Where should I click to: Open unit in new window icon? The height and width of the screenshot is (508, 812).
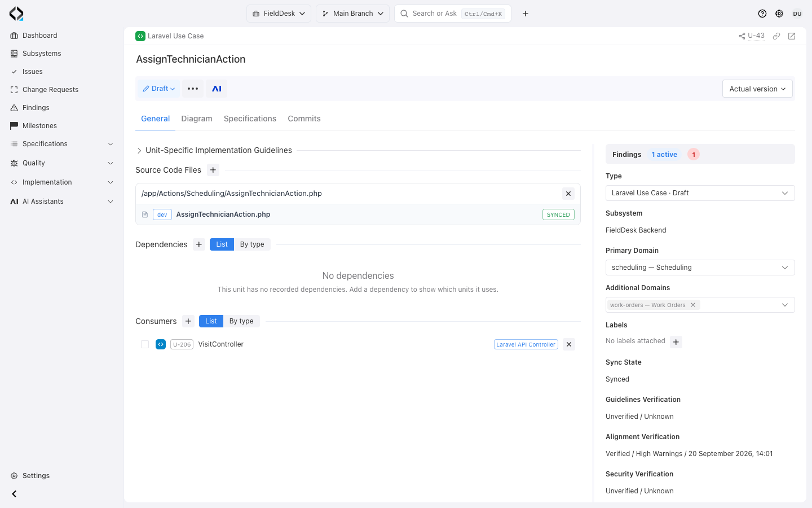tap(792, 36)
